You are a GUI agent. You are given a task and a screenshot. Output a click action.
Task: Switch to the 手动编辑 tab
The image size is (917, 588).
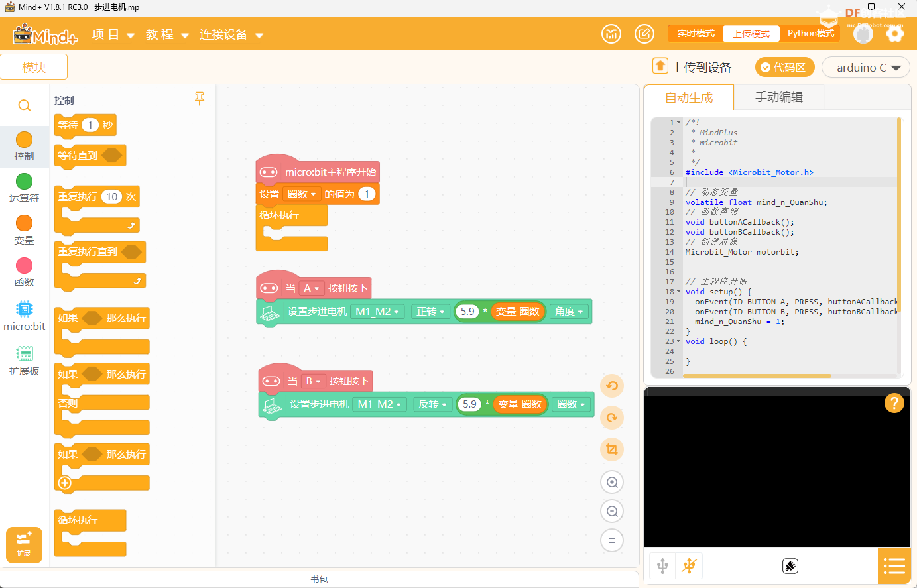pyautogui.click(x=778, y=97)
